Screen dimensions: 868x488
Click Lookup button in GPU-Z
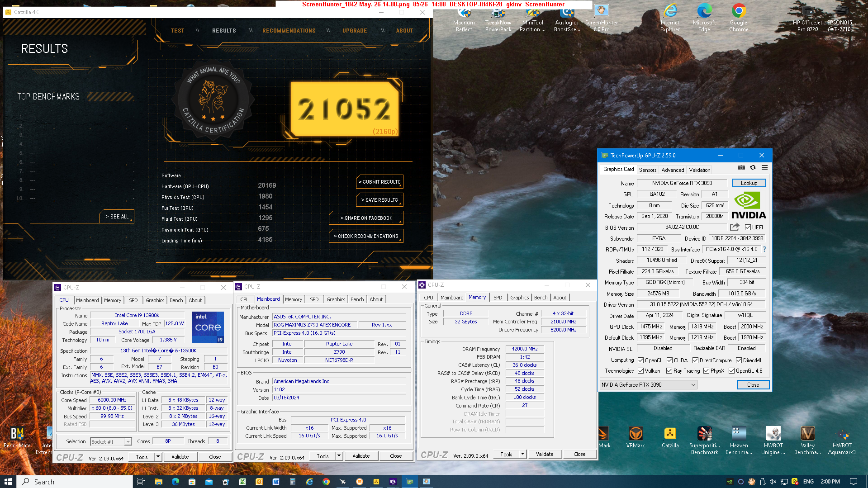[749, 183]
